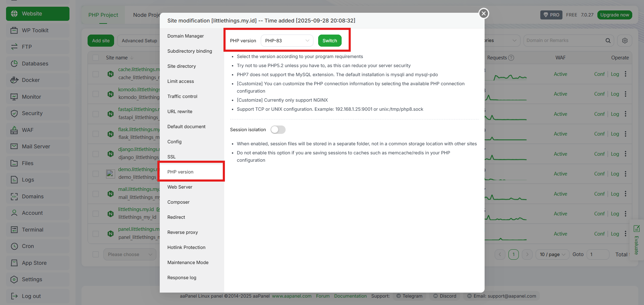Open Log for django.littlethings row
The width and height of the screenshot is (644, 305).
615,154
